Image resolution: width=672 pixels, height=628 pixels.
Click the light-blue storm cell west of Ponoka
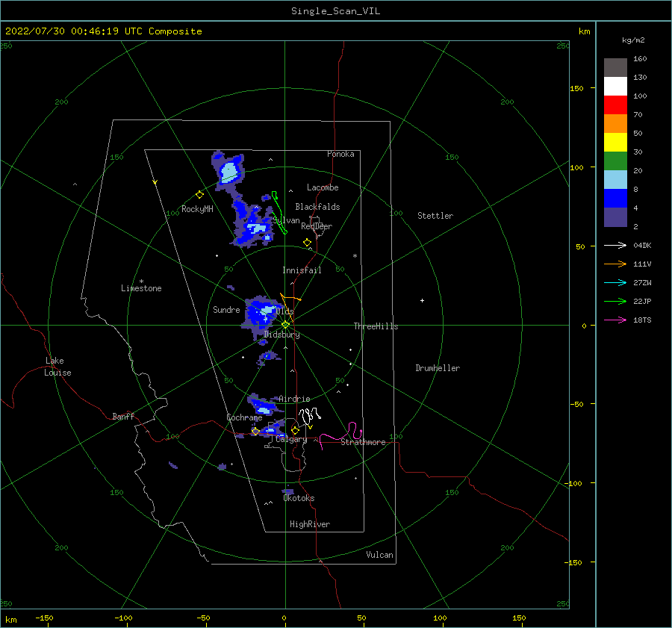228,171
